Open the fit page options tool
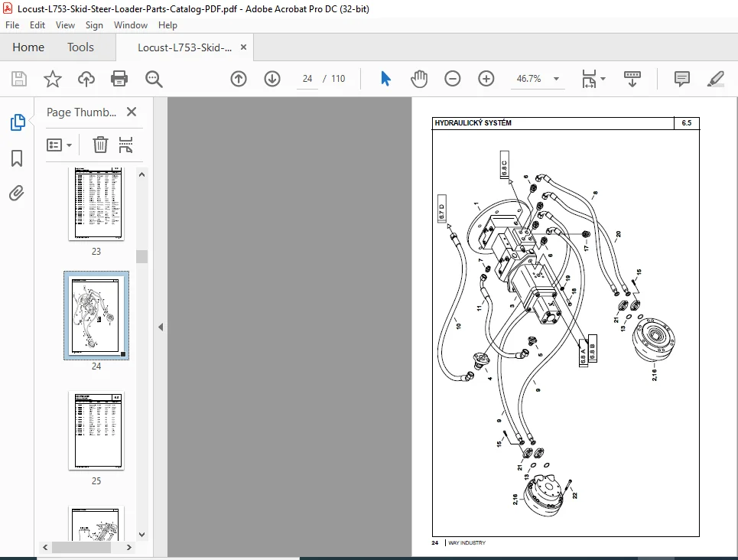738x560 pixels. click(590, 79)
